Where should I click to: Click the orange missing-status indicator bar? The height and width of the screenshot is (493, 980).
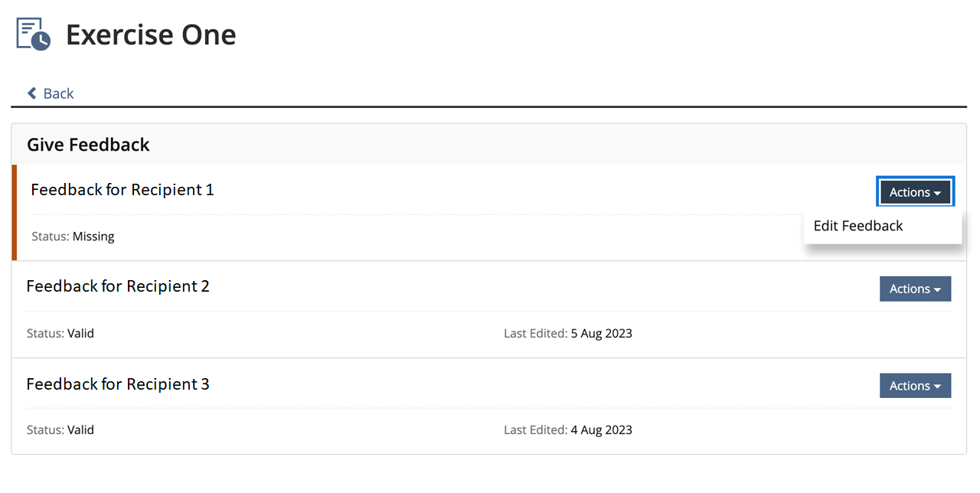(15, 212)
